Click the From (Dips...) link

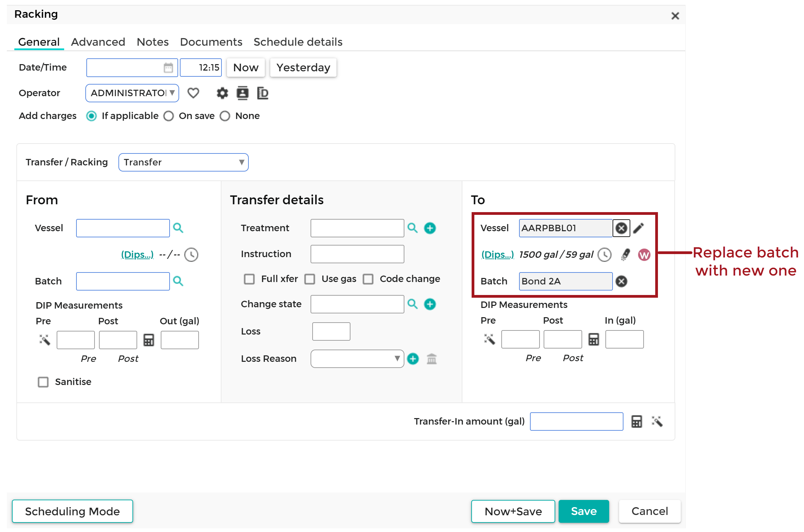click(x=137, y=254)
